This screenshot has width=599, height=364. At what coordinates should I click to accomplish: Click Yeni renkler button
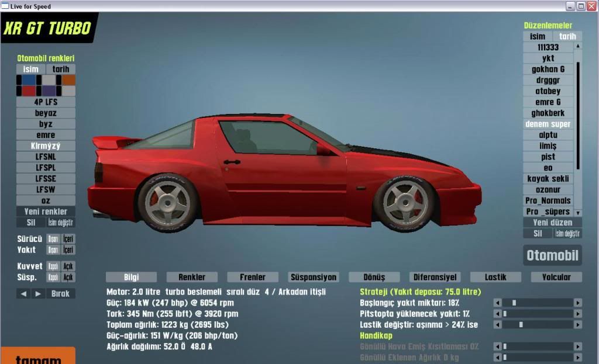(x=46, y=212)
